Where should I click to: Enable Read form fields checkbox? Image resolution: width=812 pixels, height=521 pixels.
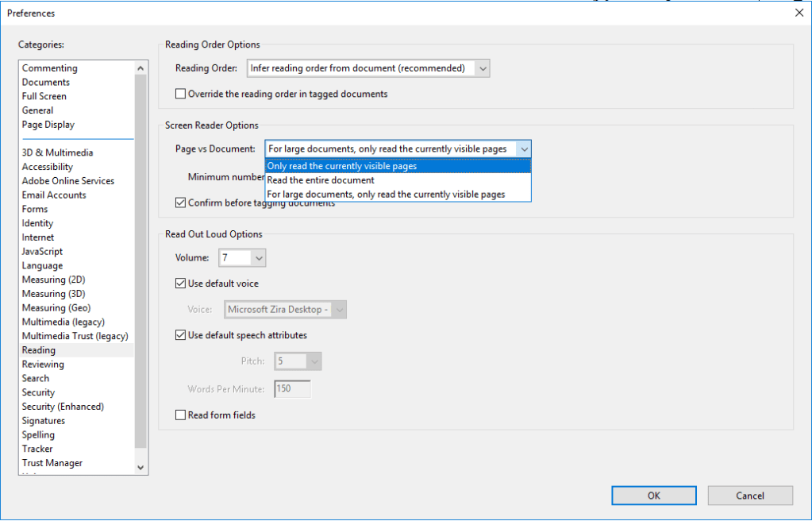click(181, 415)
